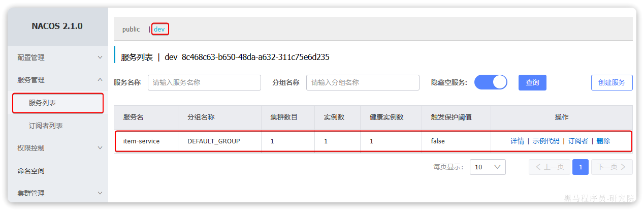Go to the 下一页 pagination button

611,167
